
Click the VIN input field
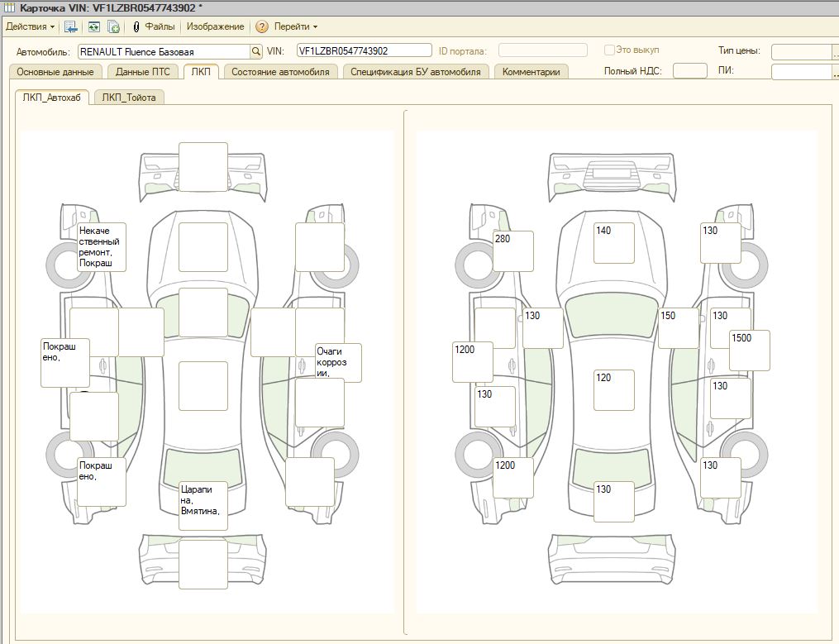coord(364,51)
